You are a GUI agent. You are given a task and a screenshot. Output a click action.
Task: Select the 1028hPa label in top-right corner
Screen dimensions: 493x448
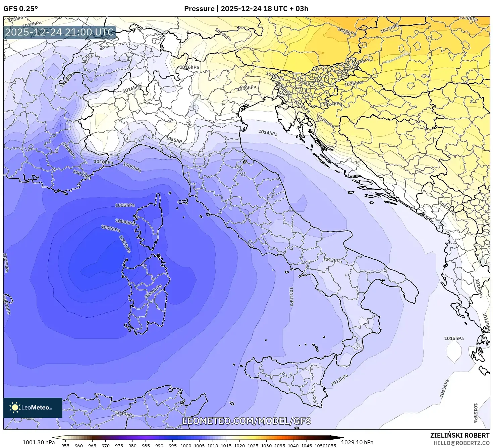469,19
